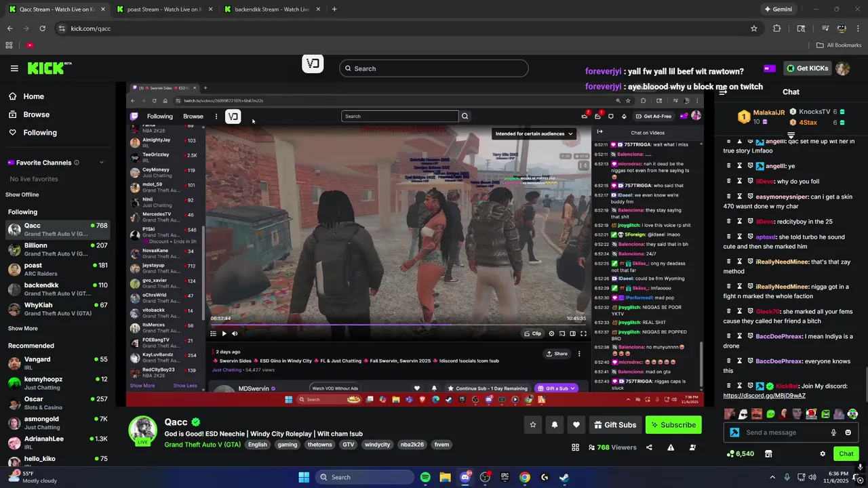Open the emoji picker in chat input

848,432
